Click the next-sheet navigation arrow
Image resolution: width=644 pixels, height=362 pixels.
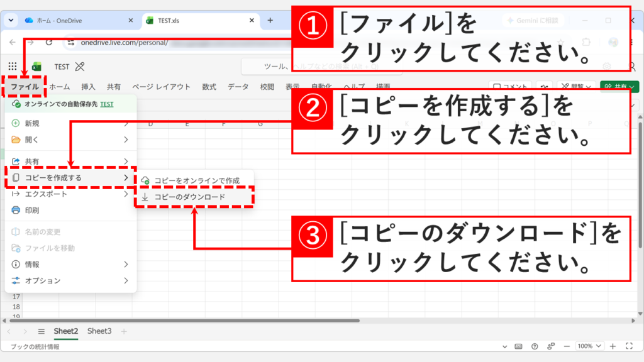pos(25,331)
